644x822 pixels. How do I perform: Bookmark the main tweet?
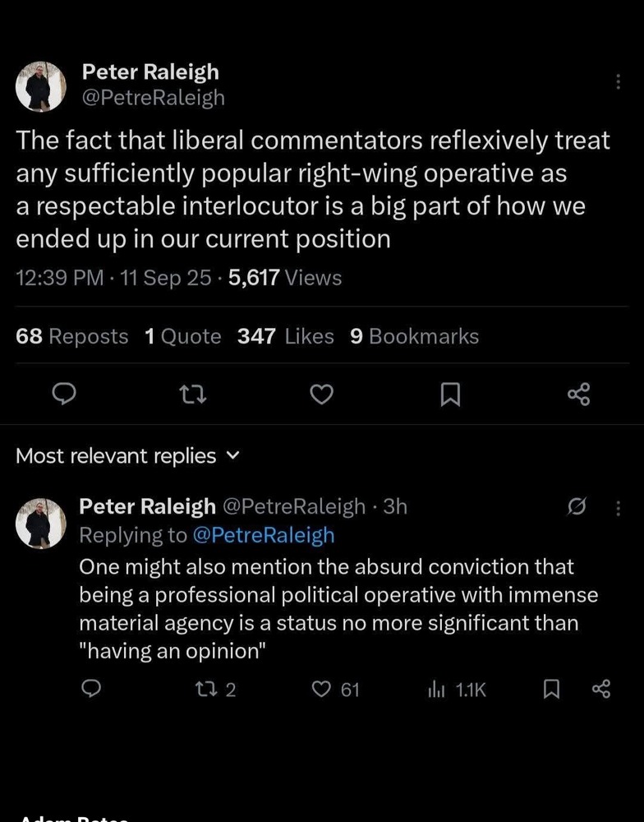449,395
